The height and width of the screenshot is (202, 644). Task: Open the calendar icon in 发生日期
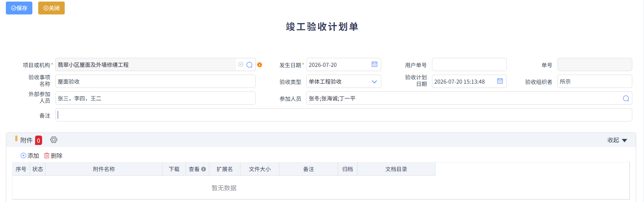pyautogui.click(x=374, y=64)
